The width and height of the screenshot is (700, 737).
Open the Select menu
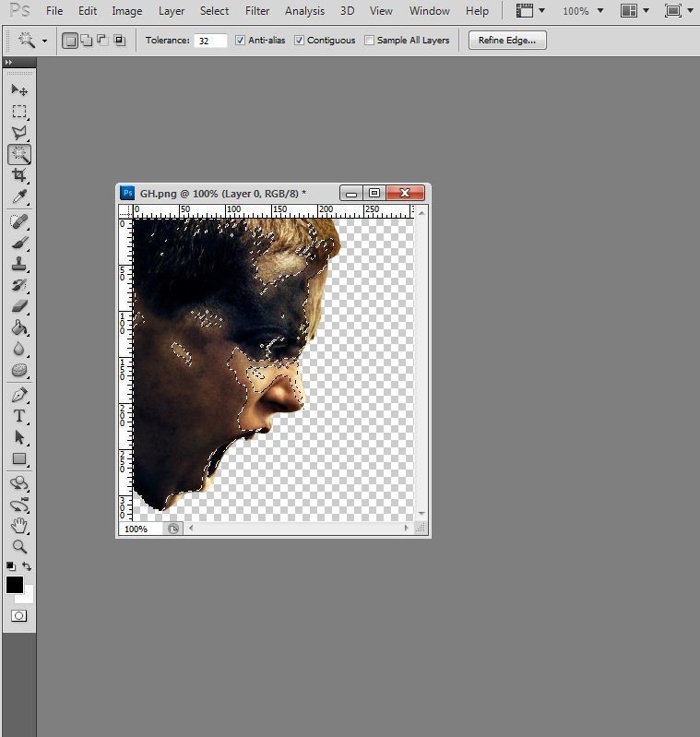pyautogui.click(x=214, y=11)
